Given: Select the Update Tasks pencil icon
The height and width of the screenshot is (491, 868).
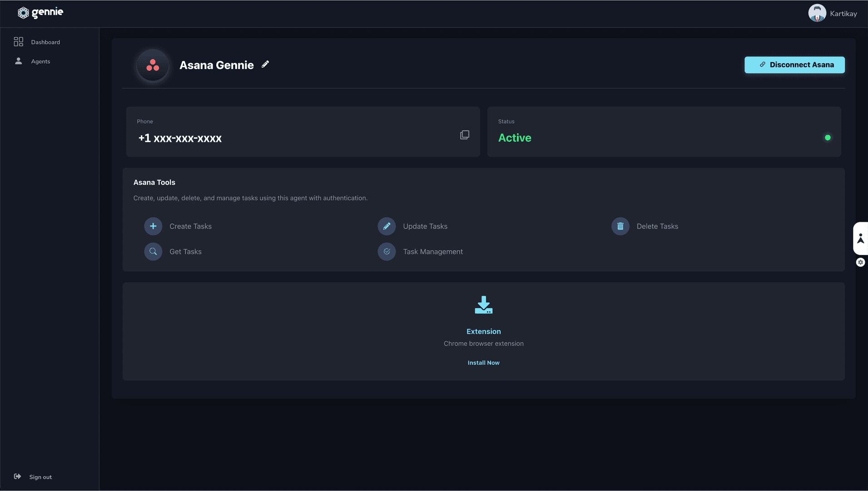Looking at the screenshot, I should pos(387,226).
